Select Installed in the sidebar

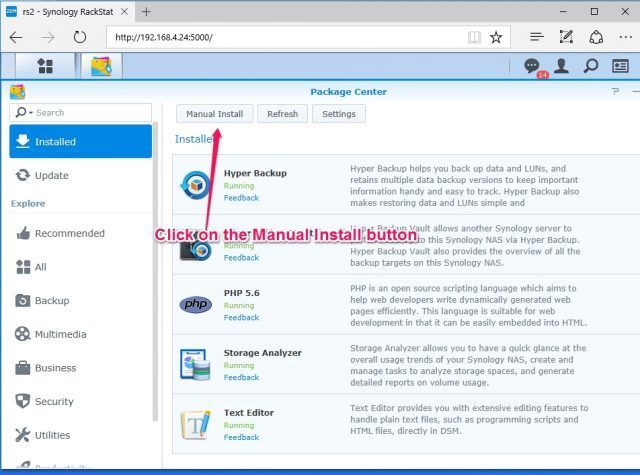click(x=80, y=141)
